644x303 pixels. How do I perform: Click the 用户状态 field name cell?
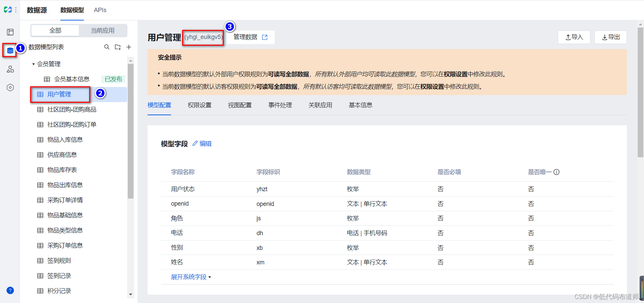pyautogui.click(x=183, y=189)
